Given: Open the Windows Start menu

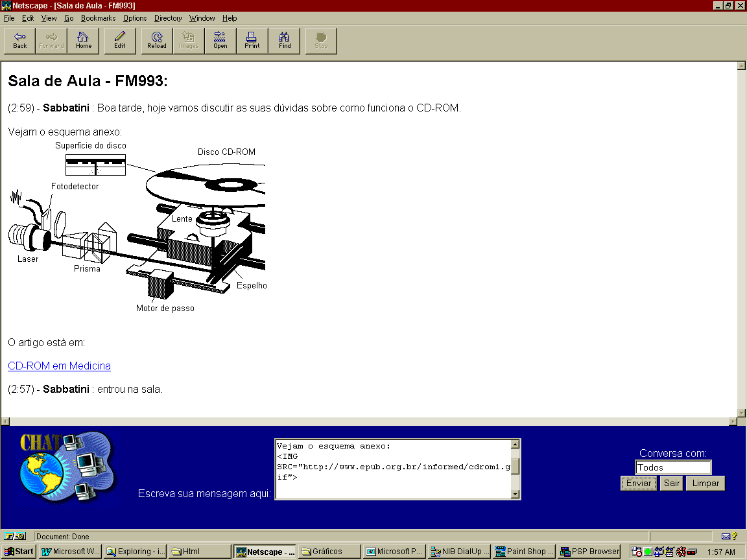Looking at the screenshot, I should 19,552.
